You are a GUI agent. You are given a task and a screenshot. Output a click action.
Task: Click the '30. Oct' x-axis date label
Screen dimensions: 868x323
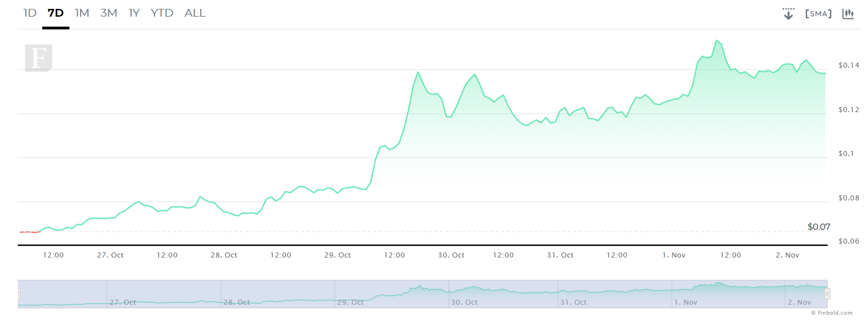(451, 255)
